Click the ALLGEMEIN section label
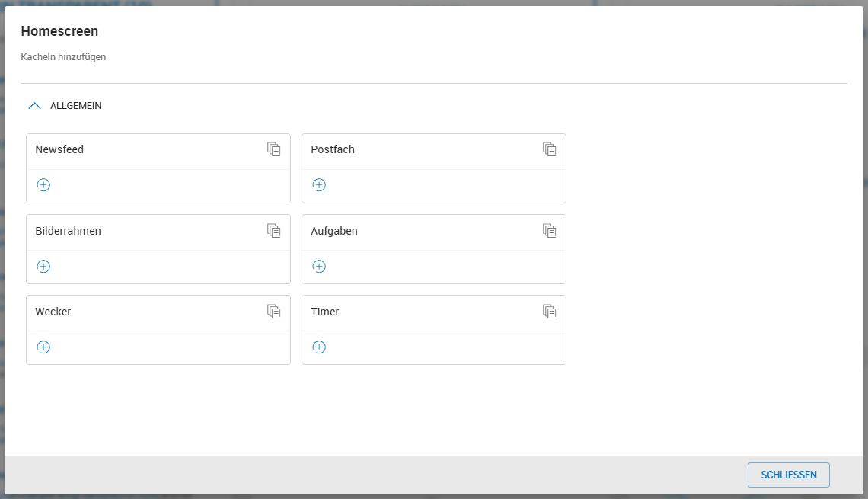 coord(76,106)
